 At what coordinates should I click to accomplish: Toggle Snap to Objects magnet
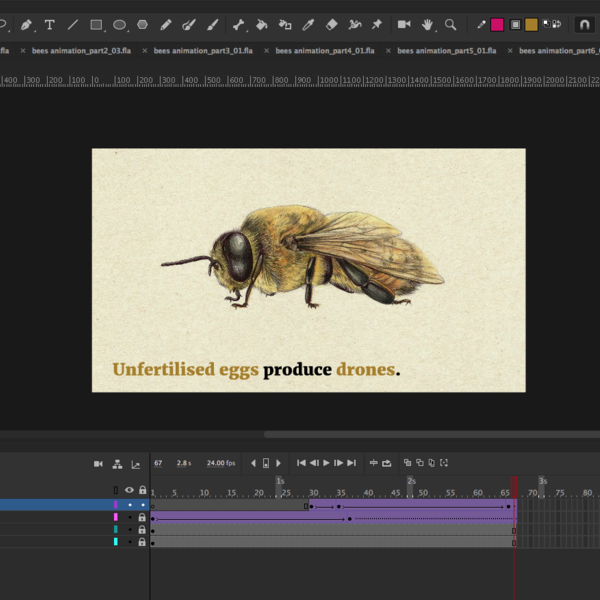coord(584,25)
